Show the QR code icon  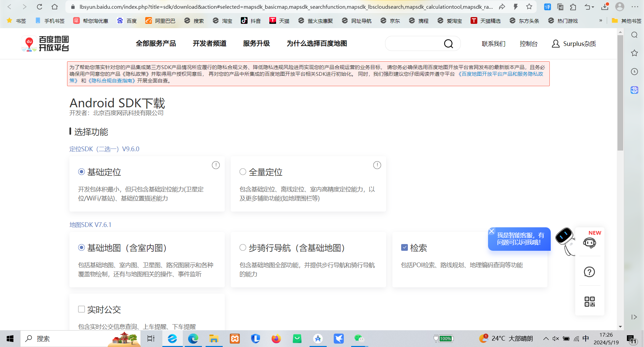tap(590, 301)
